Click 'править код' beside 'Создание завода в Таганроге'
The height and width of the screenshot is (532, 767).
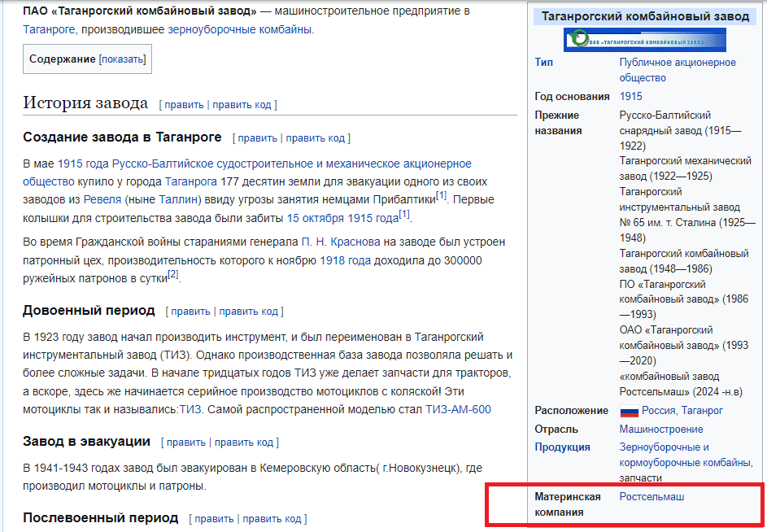click(x=315, y=138)
